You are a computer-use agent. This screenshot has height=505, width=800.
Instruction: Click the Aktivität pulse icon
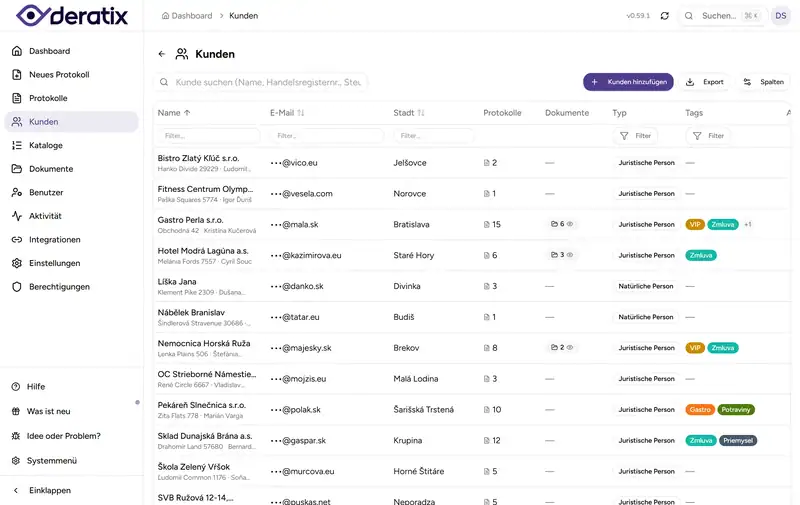pyautogui.click(x=17, y=216)
